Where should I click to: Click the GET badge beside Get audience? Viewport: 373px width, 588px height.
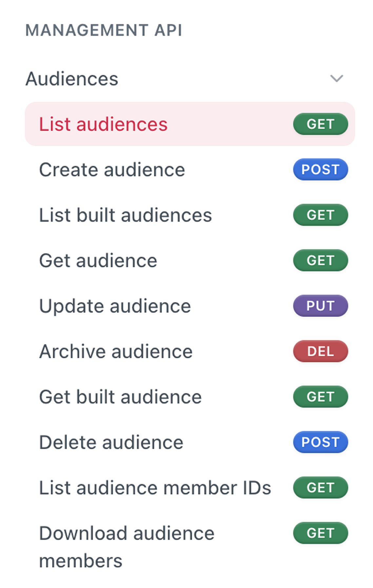[x=320, y=260]
